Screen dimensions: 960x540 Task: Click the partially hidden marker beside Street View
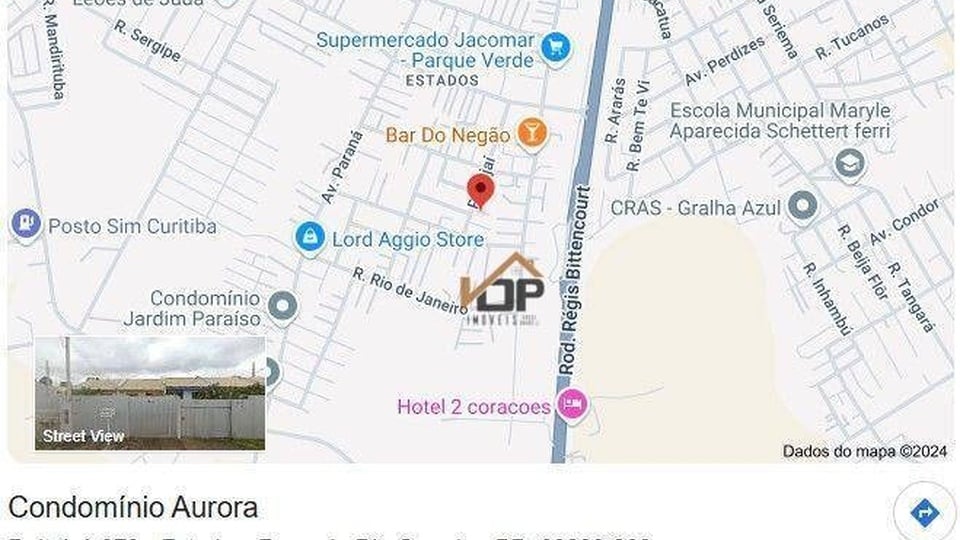pos(272,371)
